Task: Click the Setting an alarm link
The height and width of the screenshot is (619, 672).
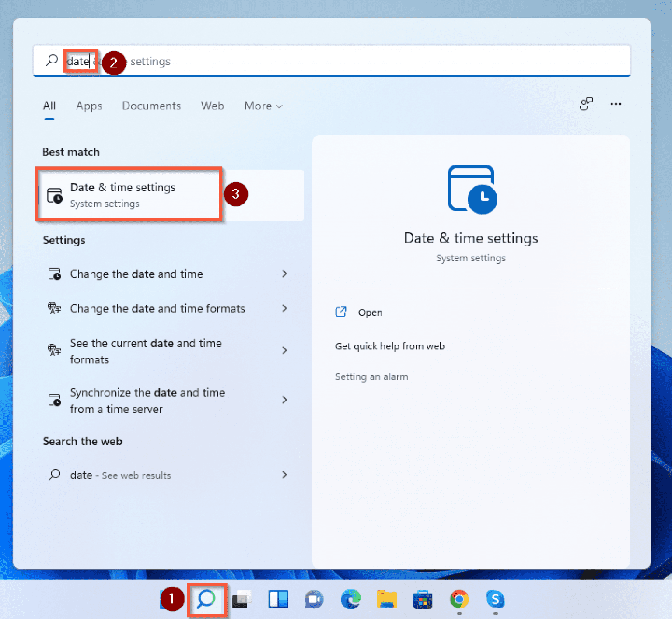Action: tap(371, 376)
